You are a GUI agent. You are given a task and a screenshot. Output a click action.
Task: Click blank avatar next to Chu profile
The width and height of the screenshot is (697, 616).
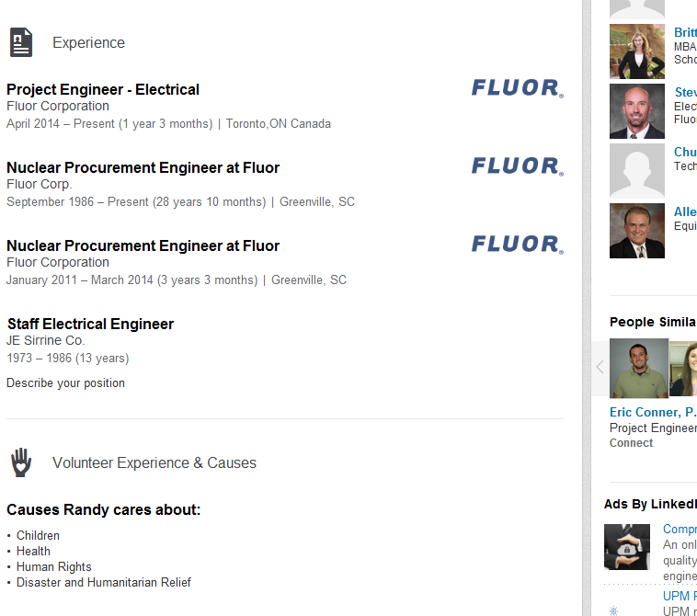[x=637, y=171]
